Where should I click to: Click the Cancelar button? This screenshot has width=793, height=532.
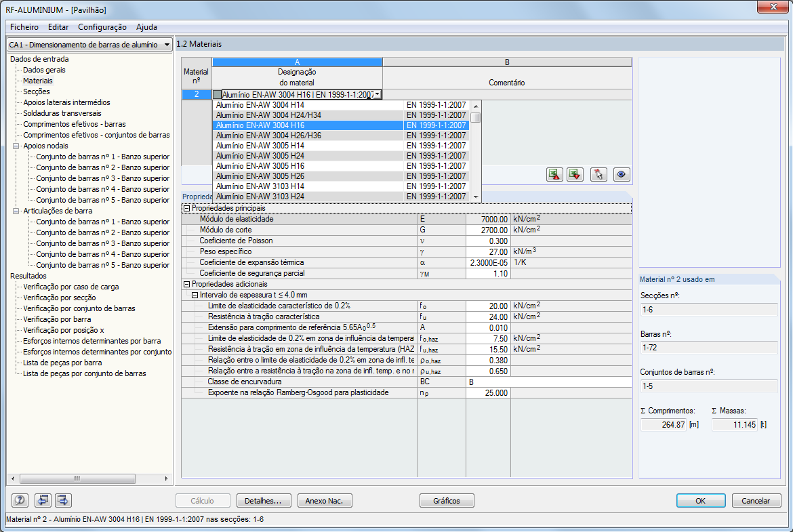point(756,501)
